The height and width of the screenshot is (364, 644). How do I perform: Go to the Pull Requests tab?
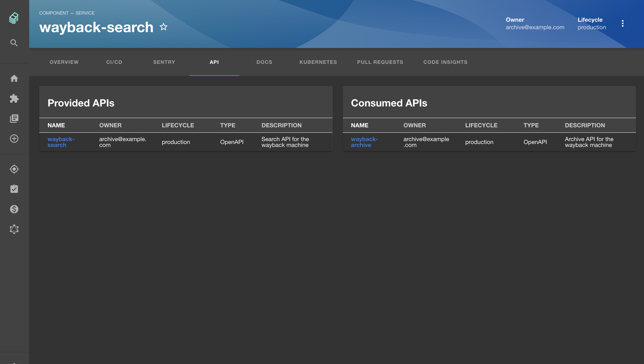point(380,62)
